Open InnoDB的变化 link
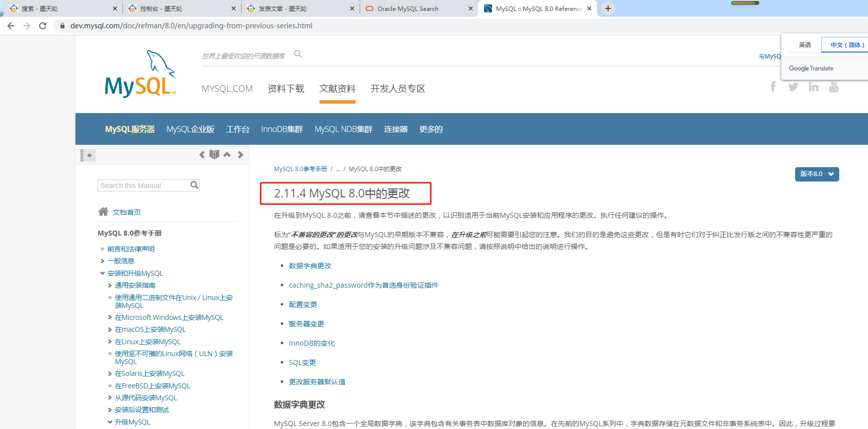 tap(312, 343)
